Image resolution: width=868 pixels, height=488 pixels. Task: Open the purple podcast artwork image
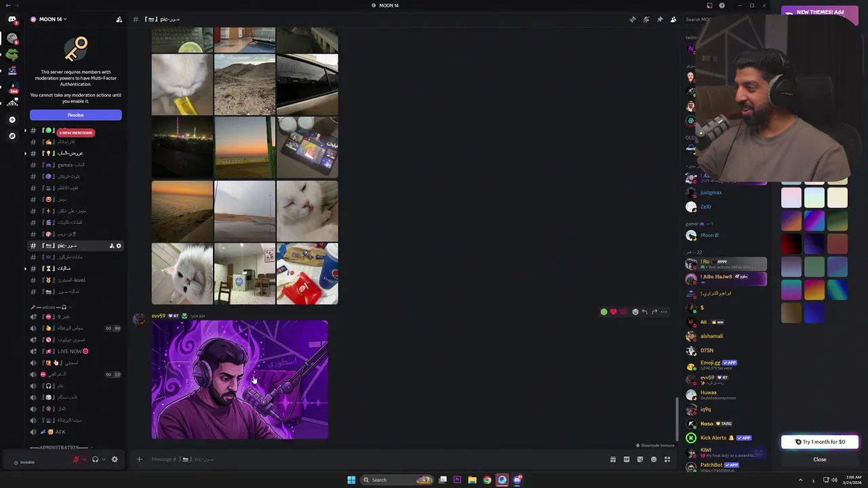[x=239, y=380]
